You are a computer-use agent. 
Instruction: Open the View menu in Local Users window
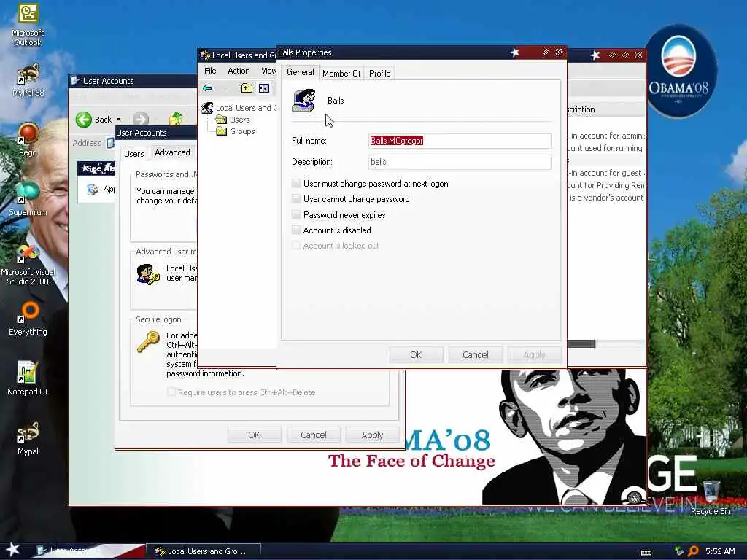pos(268,71)
